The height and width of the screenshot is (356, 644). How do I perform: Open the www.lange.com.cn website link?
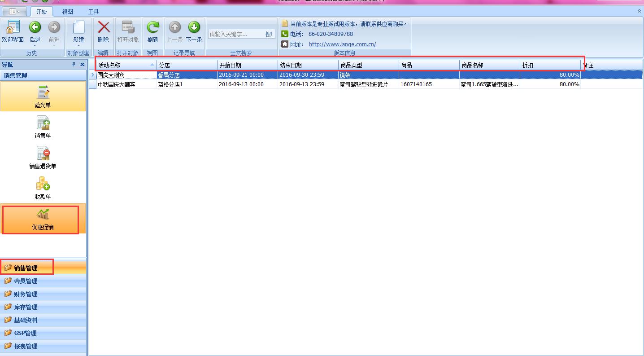[342, 44]
